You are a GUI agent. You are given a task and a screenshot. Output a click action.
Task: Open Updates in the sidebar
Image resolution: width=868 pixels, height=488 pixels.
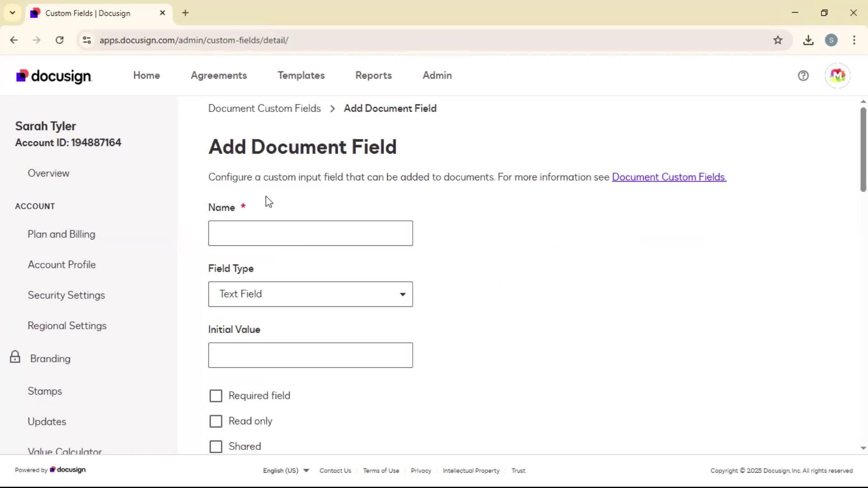click(47, 422)
